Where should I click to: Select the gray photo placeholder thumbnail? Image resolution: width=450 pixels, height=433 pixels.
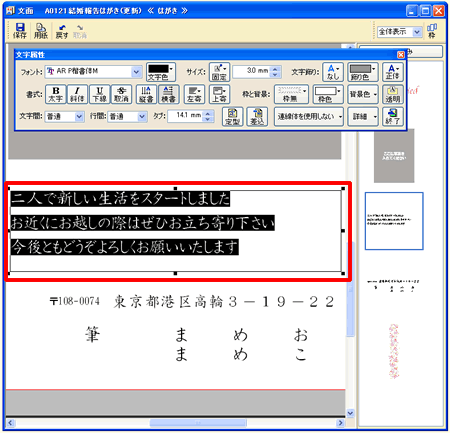tap(394, 156)
